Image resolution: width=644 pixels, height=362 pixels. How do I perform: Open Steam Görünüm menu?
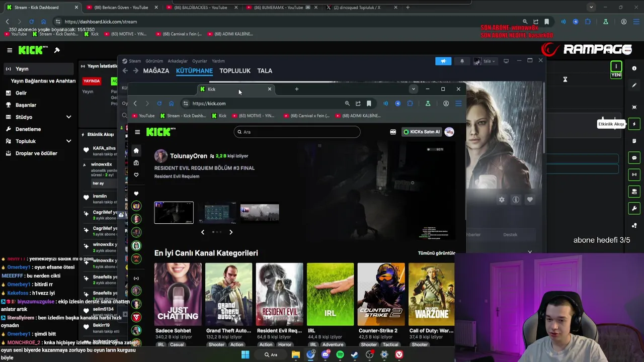click(x=154, y=61)
